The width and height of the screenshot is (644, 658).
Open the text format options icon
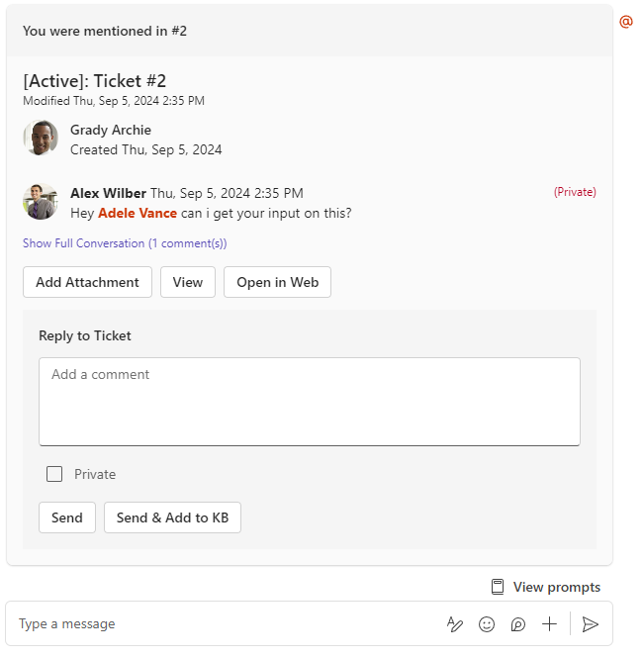(x=455, y=624)
